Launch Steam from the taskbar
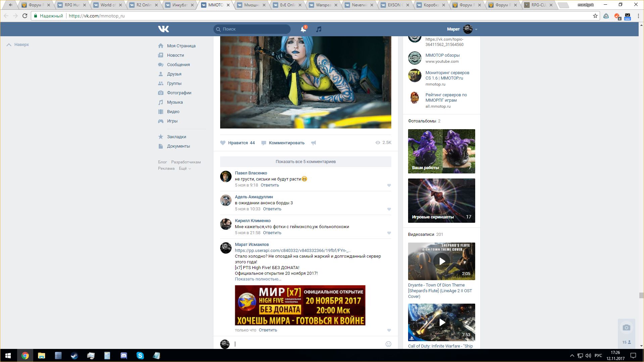 74,356
